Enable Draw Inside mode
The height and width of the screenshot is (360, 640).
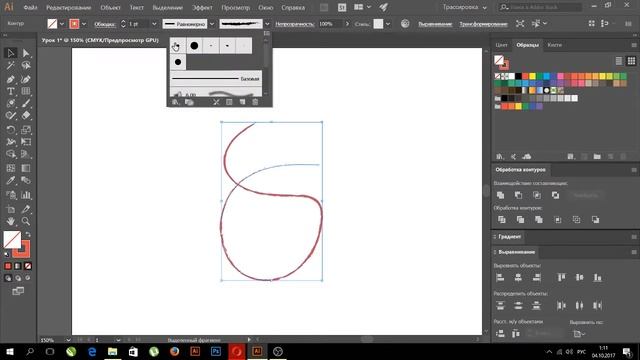(x=28, y=278)
